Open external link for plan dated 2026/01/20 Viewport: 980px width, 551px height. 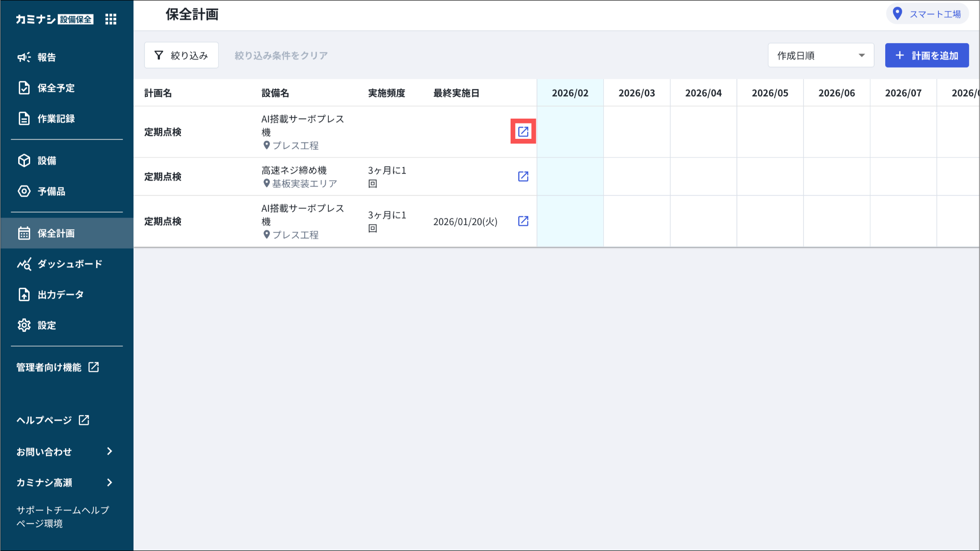coord(523,221)
